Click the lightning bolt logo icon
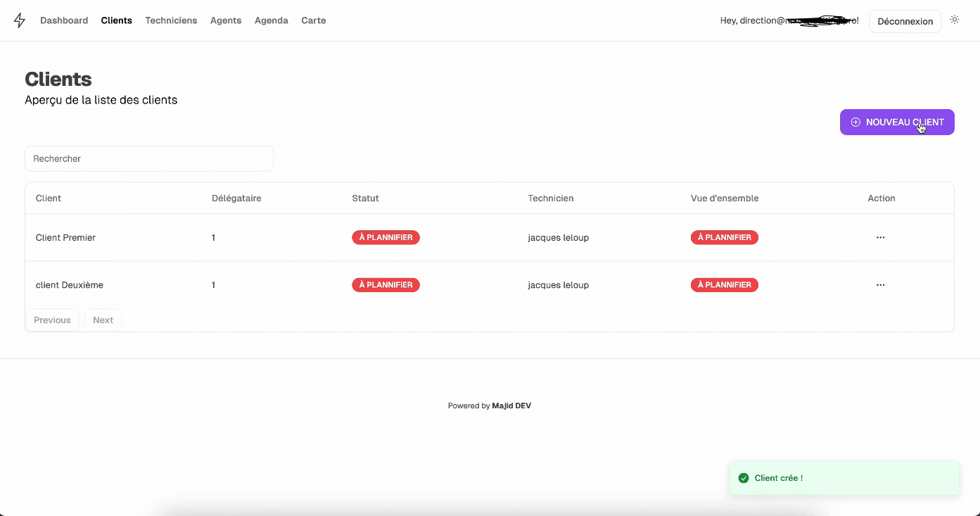Image resolution: width=980 pixels, height=516 pixels. tap(20, 20)
